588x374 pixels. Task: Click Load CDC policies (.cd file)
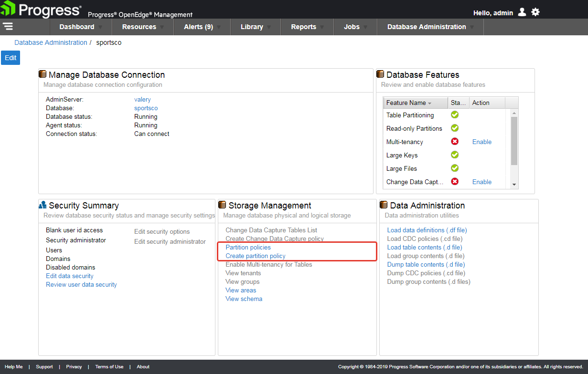[425, 239]
